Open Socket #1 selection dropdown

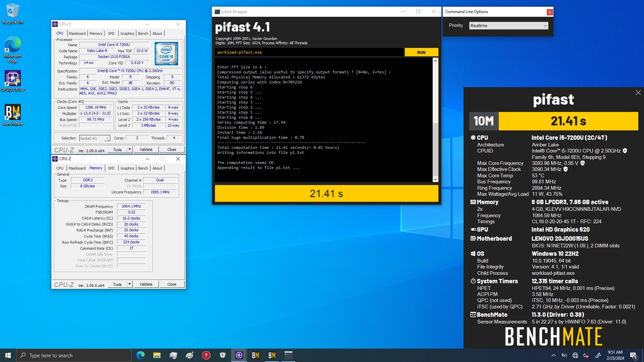coord(95,138)
